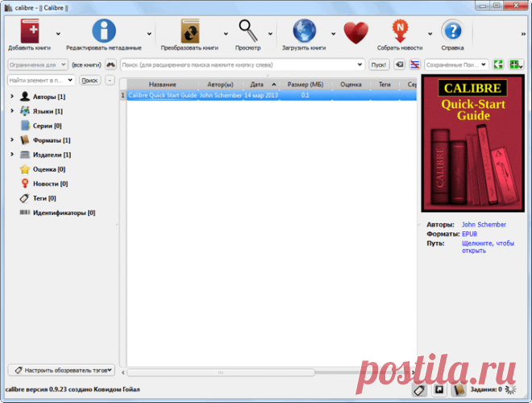Click the Поиск button in tag browser

point(90,81)
